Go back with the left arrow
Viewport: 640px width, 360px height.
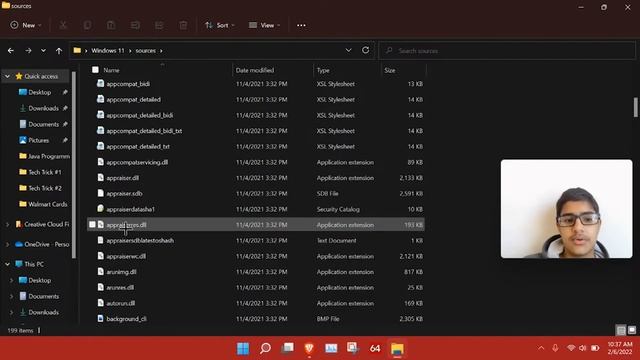point(11,51)
